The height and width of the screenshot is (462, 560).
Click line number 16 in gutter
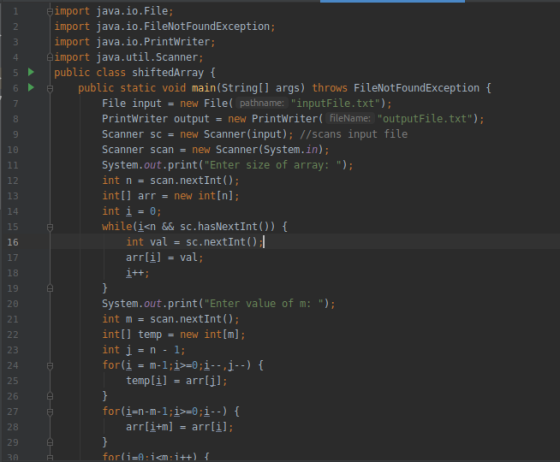pos(13,242)
